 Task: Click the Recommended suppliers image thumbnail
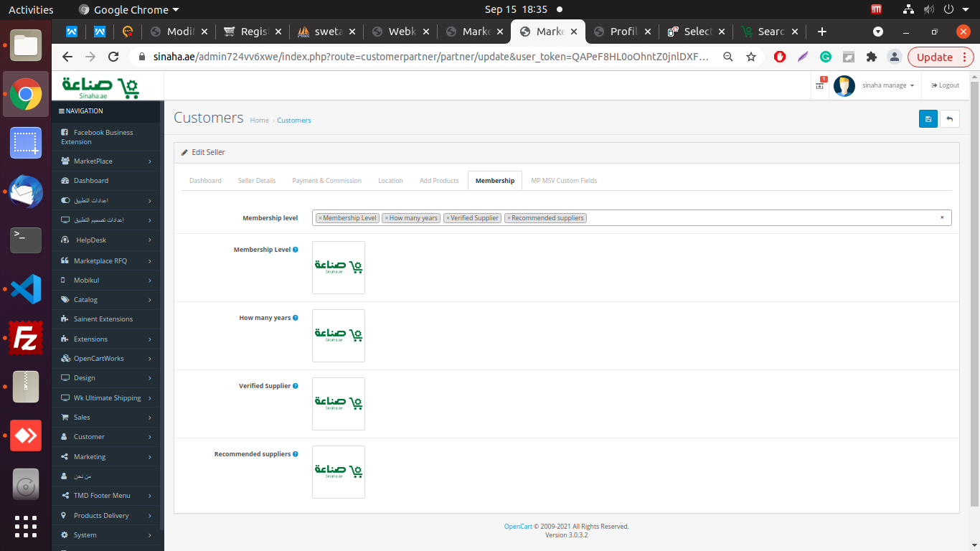point(339,472)
